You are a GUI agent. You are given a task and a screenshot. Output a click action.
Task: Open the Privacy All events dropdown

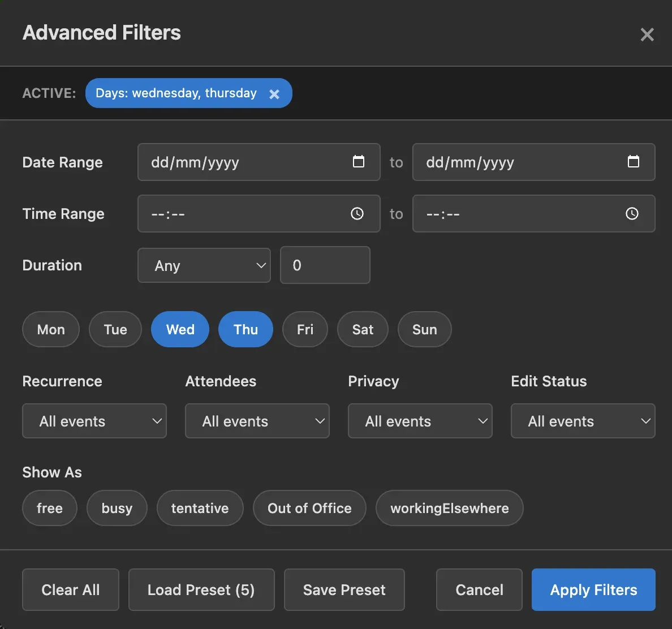(420, 421)
